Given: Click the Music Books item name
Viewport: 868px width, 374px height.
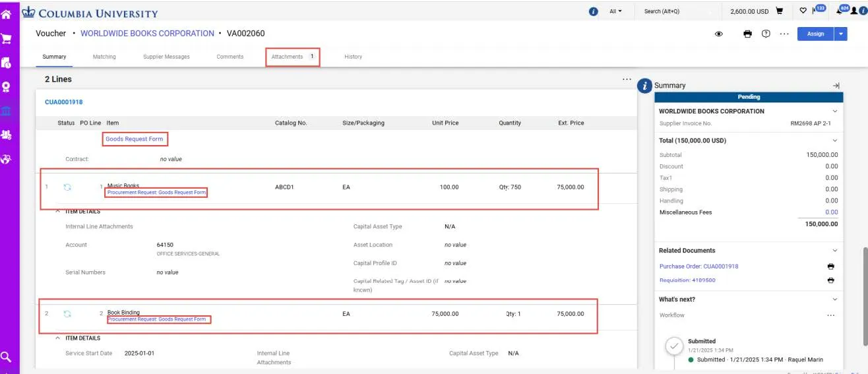Looking at the screenshot, I should [x=123, y=186].
